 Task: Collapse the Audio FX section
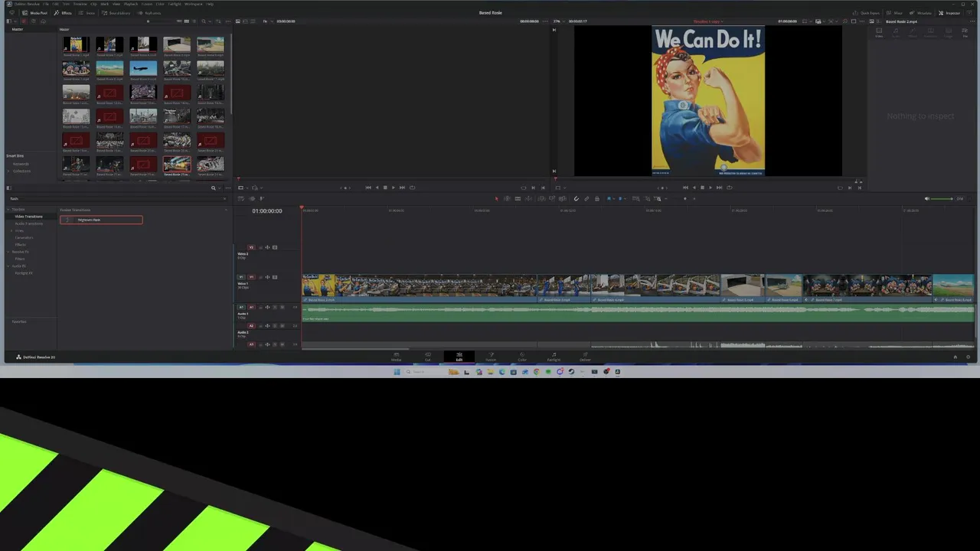pyautogui.click(x=8, y=266)
